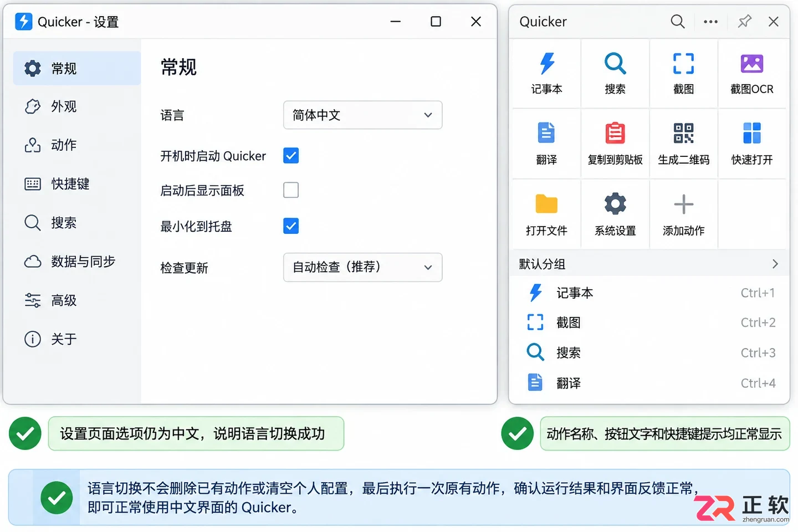Image resolution: width=798 pixels, height=532 pixels.
Task: Enable 启动后显示面板 checkbox
Action: (291, 190)
